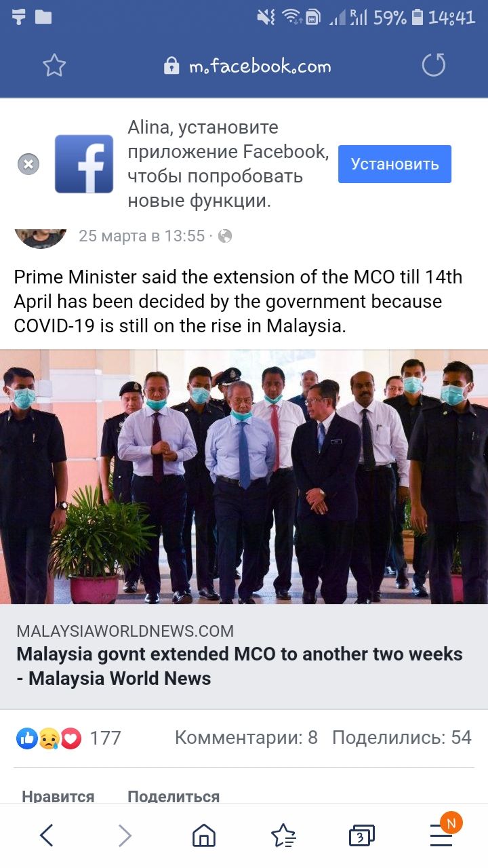View the 177 reactions list
This screenshot has width=488, height=868.
tap(68, 738)
